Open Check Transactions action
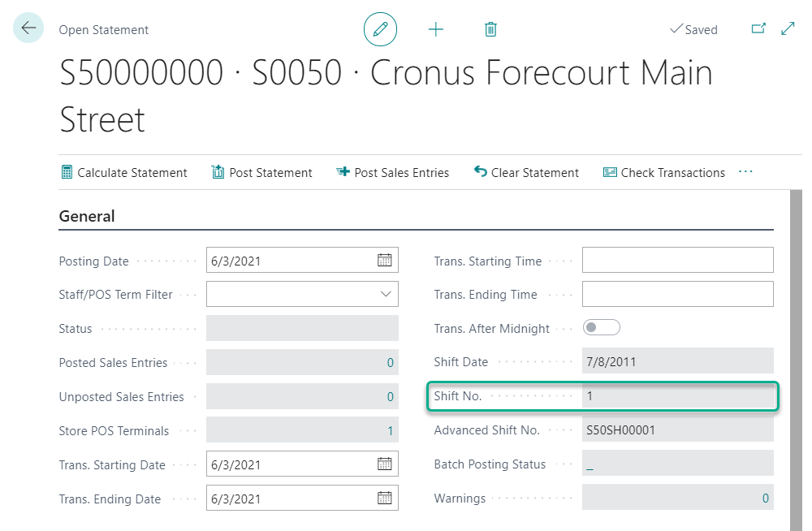Viewport: 812px width, 531px height. coord(664,172)
